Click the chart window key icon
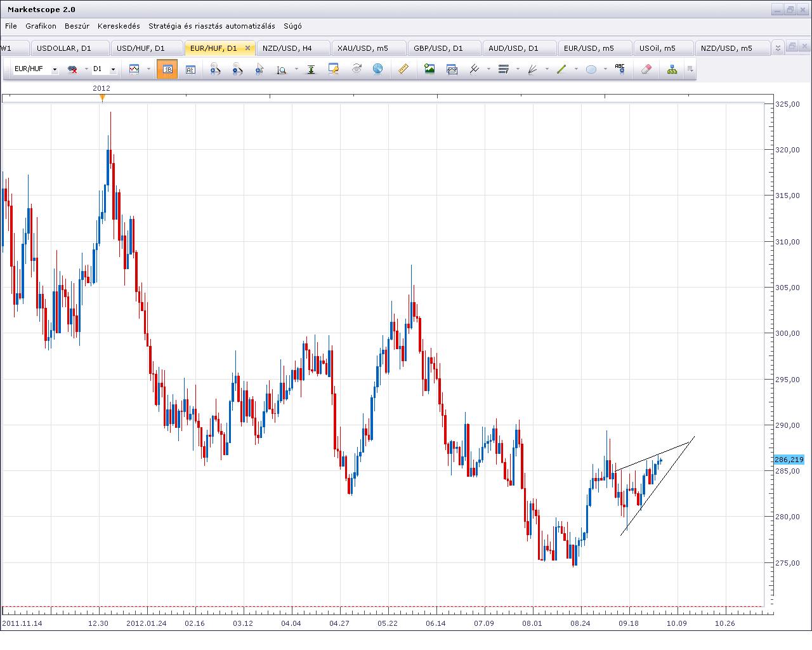The height and width of the screenshot is (650, 812). 334,69
